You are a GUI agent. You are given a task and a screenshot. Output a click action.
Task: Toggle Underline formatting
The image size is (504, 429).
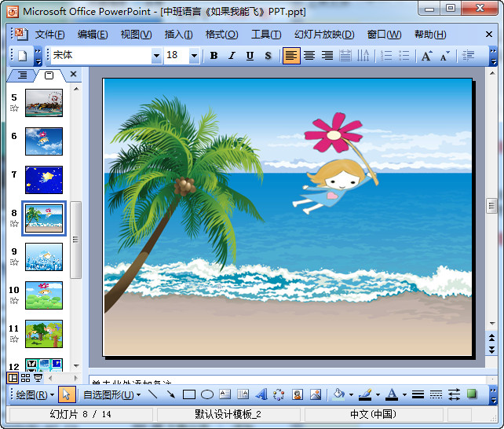tap(250, 56)
